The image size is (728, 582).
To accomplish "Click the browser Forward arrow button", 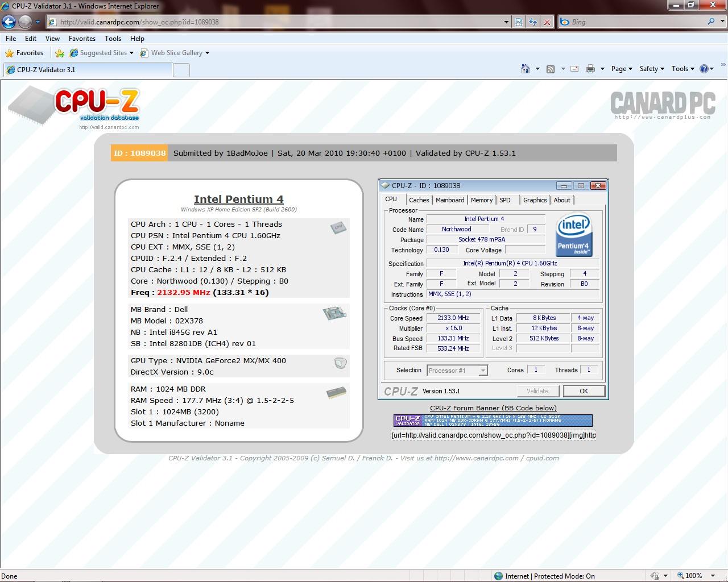I will pos(25,22).
